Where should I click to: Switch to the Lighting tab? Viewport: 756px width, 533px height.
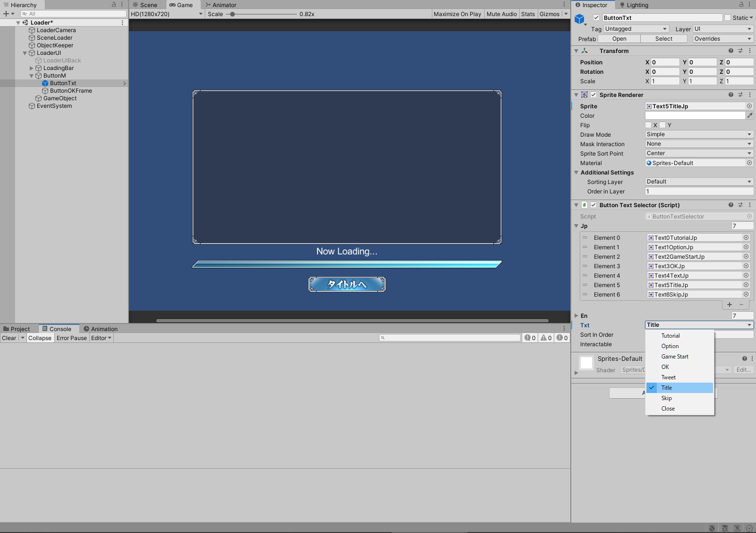pos(634,5)
